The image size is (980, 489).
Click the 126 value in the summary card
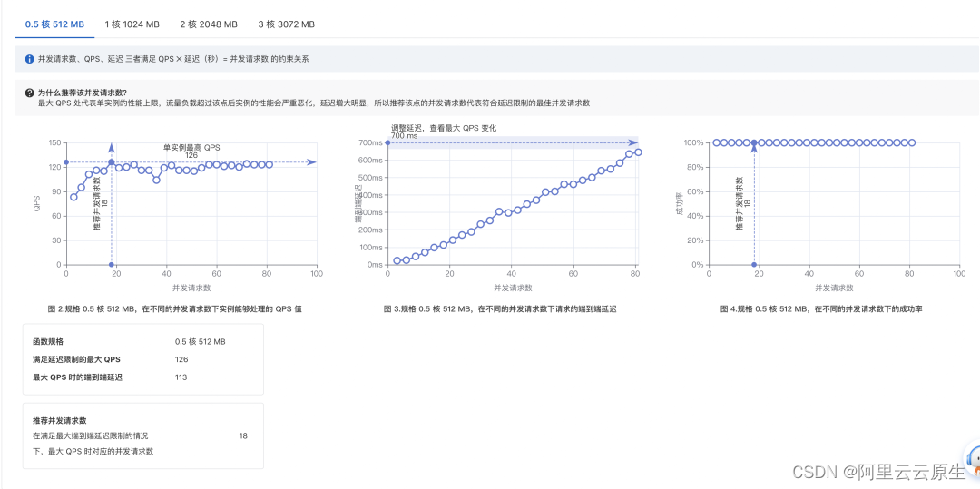[181, 359]
